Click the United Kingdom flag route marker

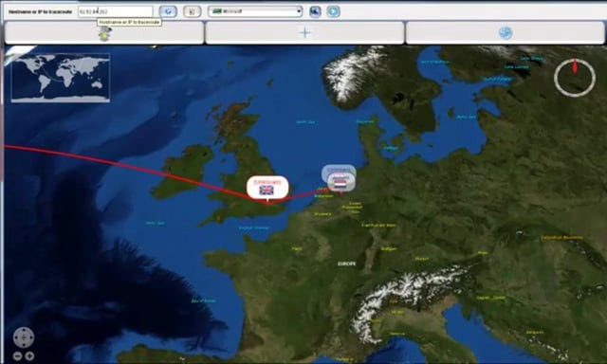(267, 188)
